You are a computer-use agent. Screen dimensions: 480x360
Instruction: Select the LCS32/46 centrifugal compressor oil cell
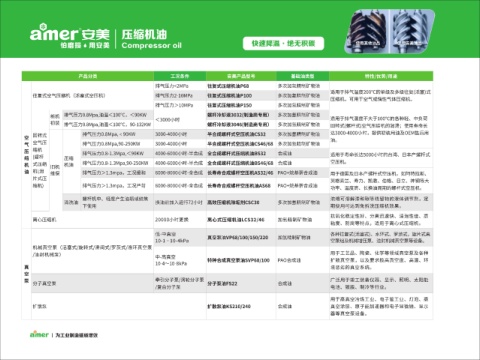point(241,219)
